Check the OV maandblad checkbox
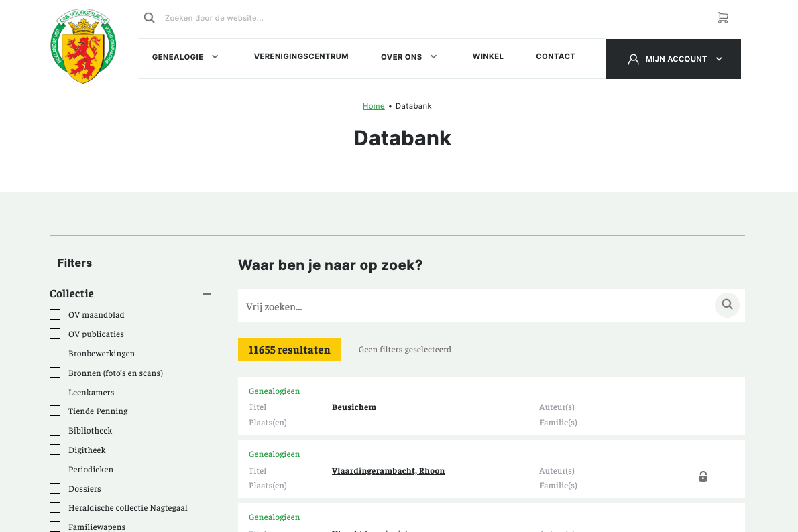This screenshot has width=798, height=532. (55, 314)
